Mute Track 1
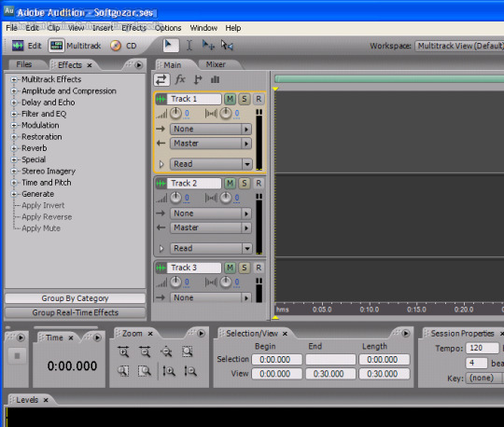This screenshot has width=504, height=427. click(230, 99)
